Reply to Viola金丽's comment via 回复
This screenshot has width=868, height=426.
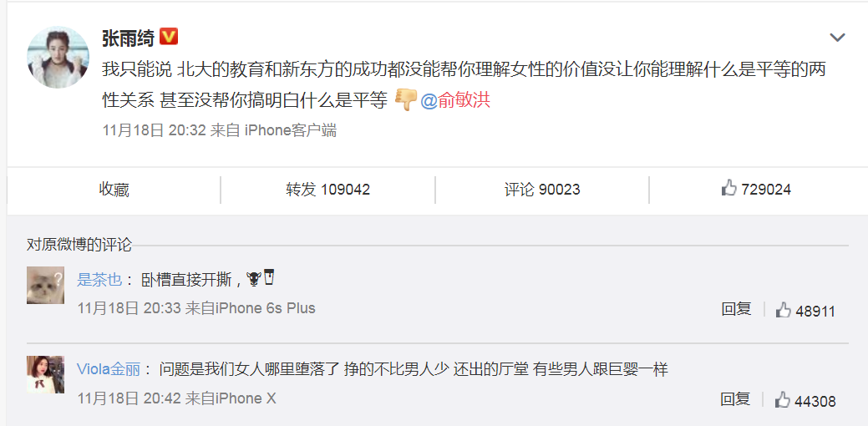coord(736,398)
